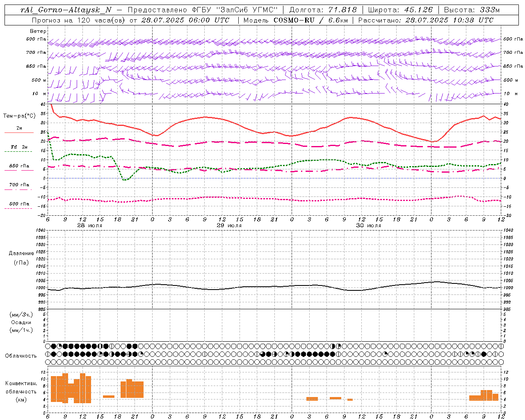
Task: Select the elevation text Высота: 333м
Action: (472, 10)
